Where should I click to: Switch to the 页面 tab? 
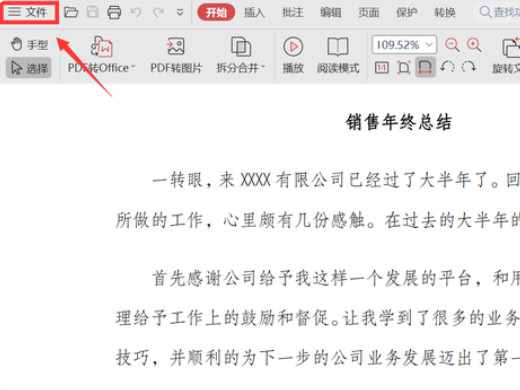coord(368,12)
